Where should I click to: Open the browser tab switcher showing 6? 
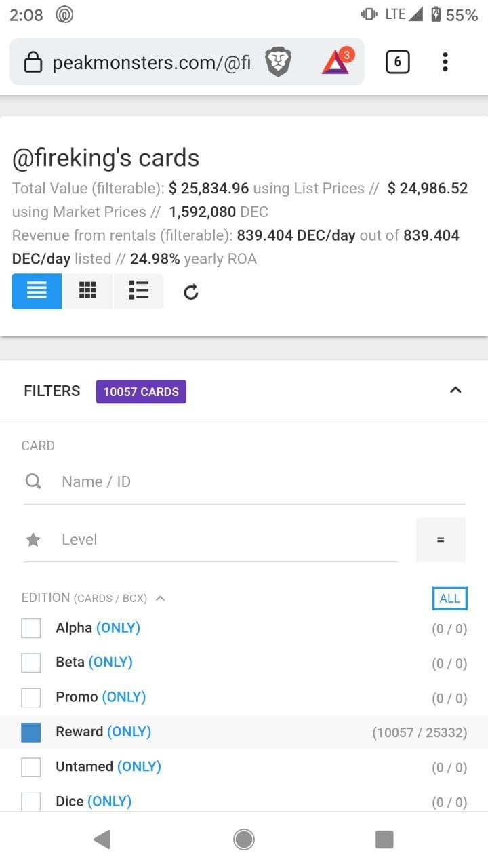pos(397,62)
